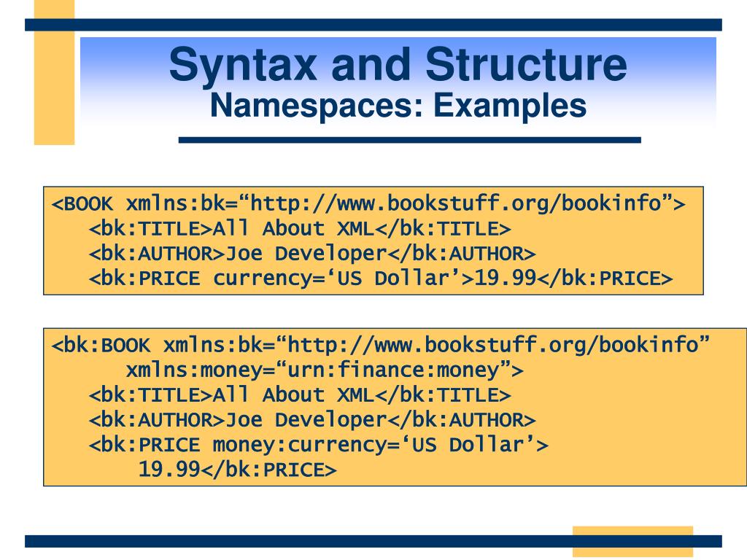Click the line with currency='US Dollar'>19.99
747x560 pixels.
(381, 279)
